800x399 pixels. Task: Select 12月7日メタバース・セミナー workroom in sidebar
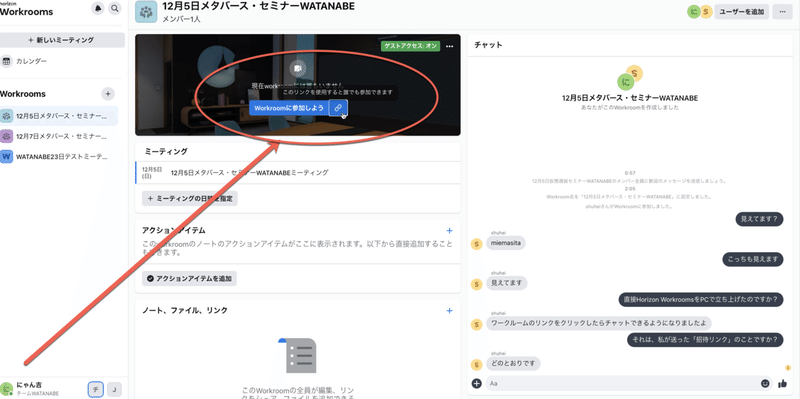pyautogui.click(x=59, y=136)
